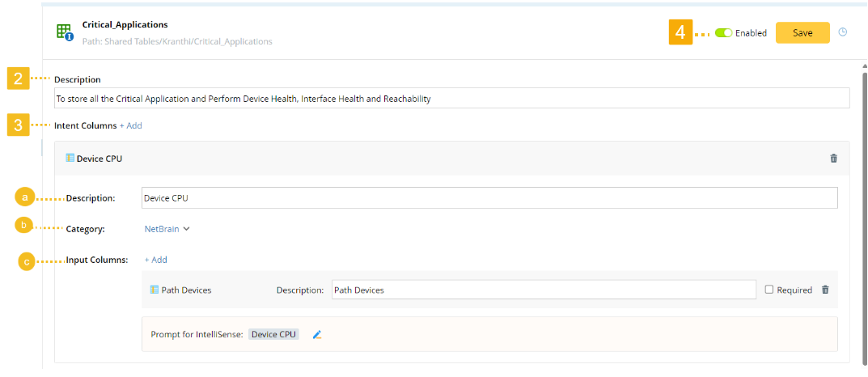This screenshot has width=868, height=377.
Task: Delete the Device CPU intent column
Action: click(x=833, y=159)
